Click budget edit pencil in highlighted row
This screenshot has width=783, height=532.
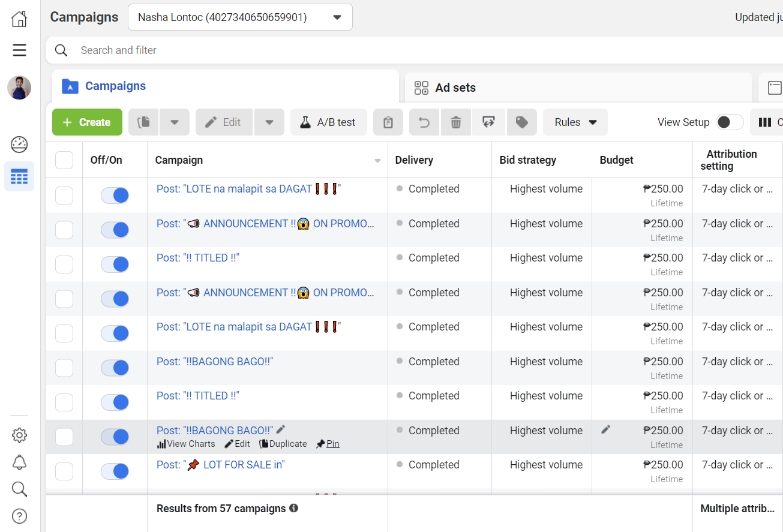coord(606,429)
